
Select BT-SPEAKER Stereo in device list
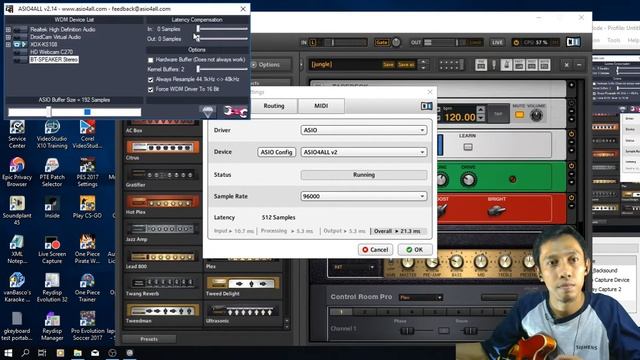click(x=54, y=60)
